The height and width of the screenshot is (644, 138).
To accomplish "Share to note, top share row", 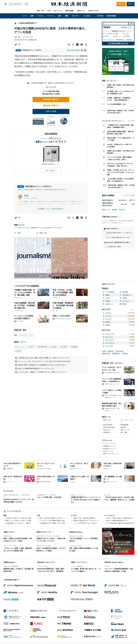I will [x=73, y=45].
